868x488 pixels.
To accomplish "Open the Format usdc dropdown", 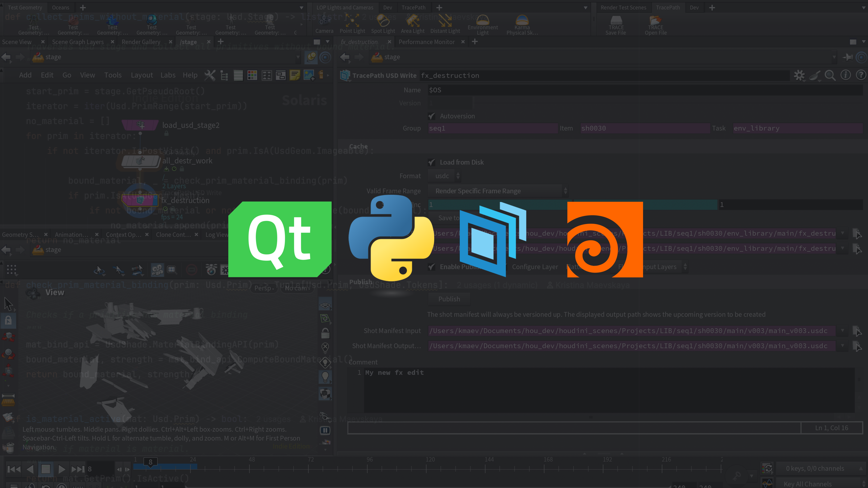I will click(x=444, y=176).
